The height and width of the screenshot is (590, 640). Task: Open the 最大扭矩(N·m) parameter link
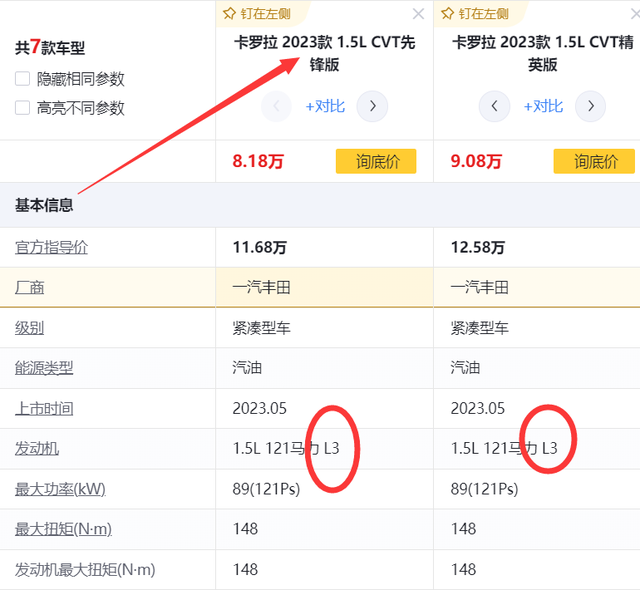[x=63, y=529]
